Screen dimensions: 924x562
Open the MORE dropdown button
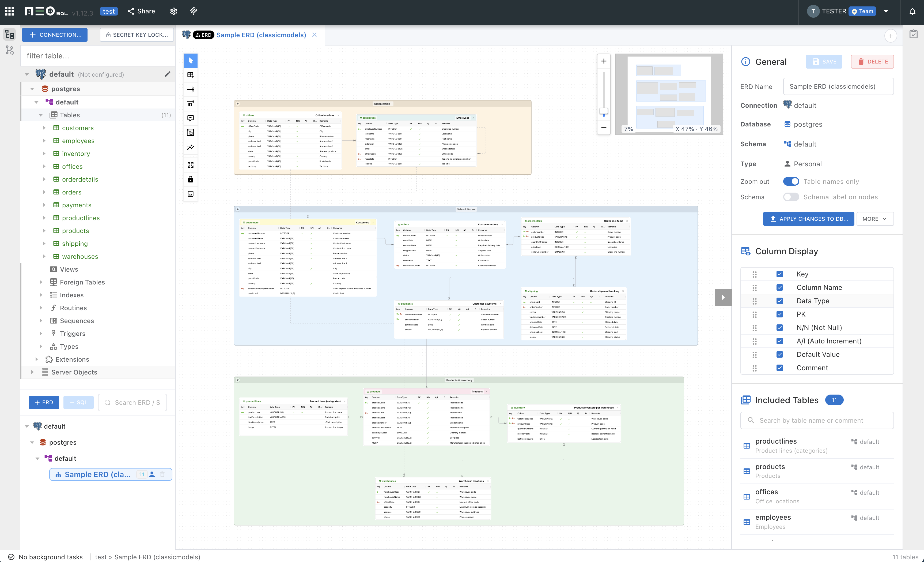point(875,219)
